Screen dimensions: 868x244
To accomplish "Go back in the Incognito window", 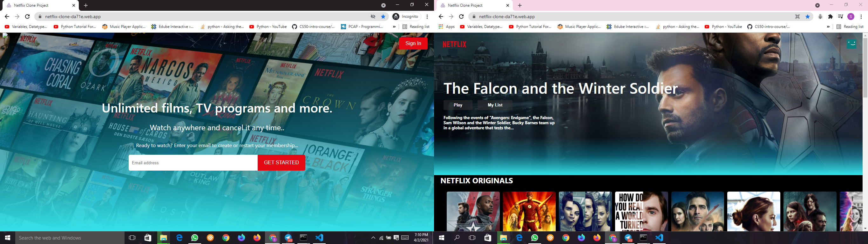I will click(7, 17).
